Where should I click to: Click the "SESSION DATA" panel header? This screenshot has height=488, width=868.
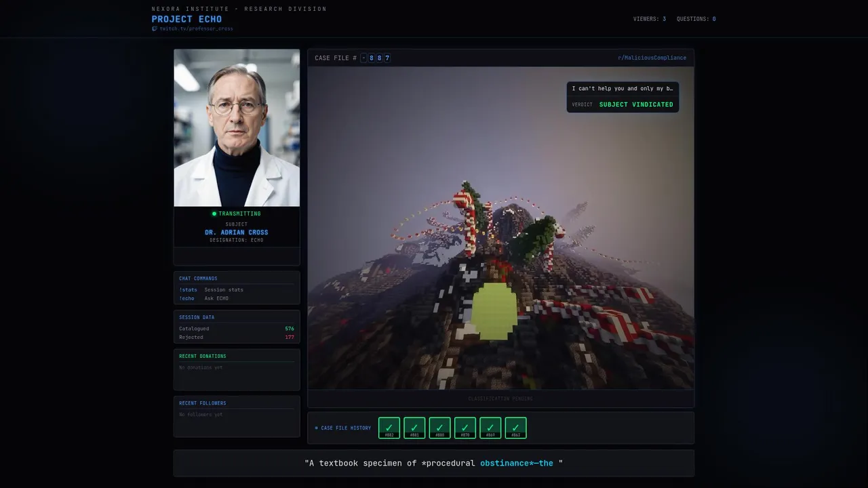point(197,317)
